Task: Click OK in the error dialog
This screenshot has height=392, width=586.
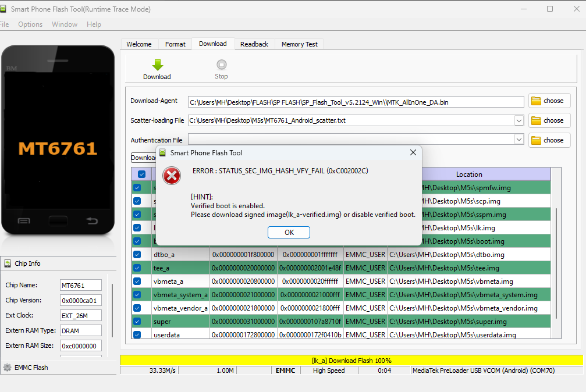Action: [289, 233]
